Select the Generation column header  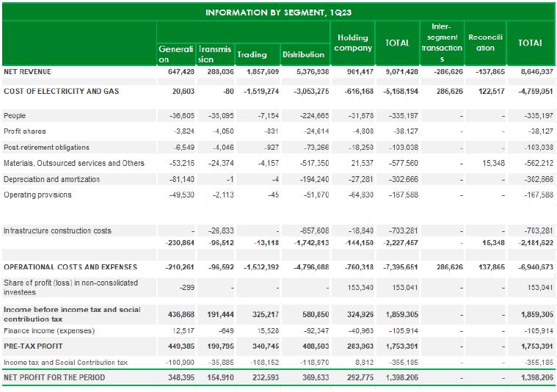[x=175, y=54]
